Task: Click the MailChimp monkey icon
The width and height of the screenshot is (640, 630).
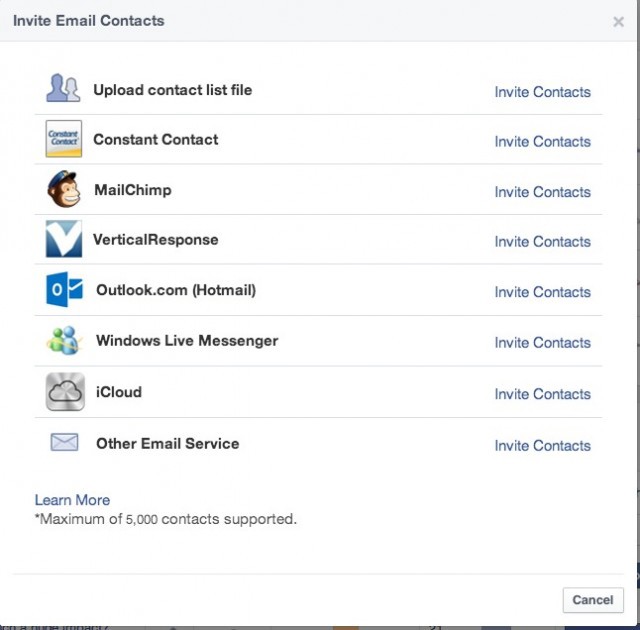Action: [x=64, y=189]
